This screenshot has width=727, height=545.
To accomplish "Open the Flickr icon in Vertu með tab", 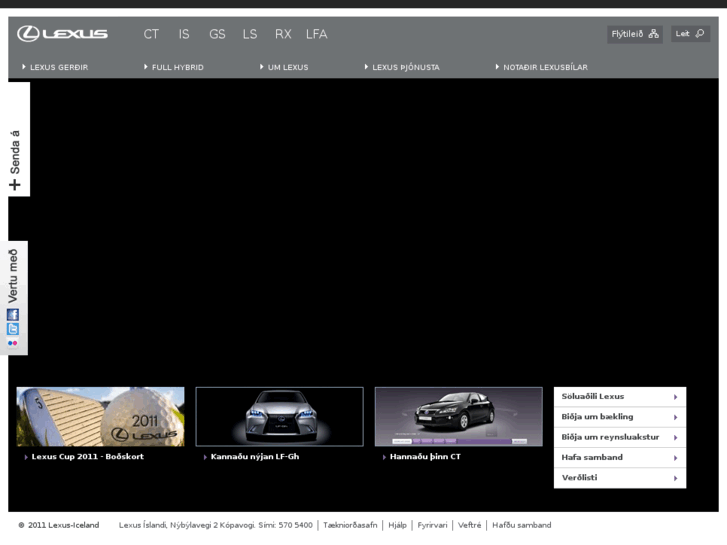I will [x=13, y=343].
